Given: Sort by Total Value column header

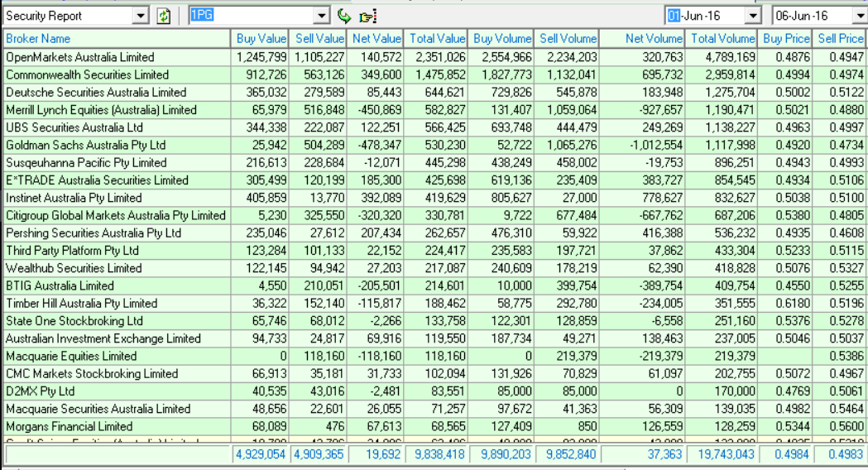Looking at the screenshot, I should [435, 39].
